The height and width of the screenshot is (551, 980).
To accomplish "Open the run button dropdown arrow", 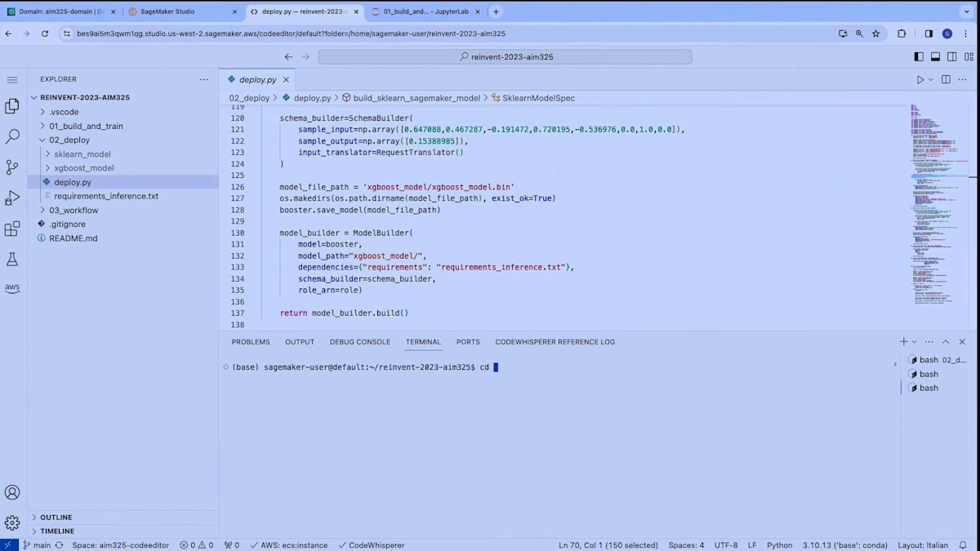I will click(x=931, y=80).
